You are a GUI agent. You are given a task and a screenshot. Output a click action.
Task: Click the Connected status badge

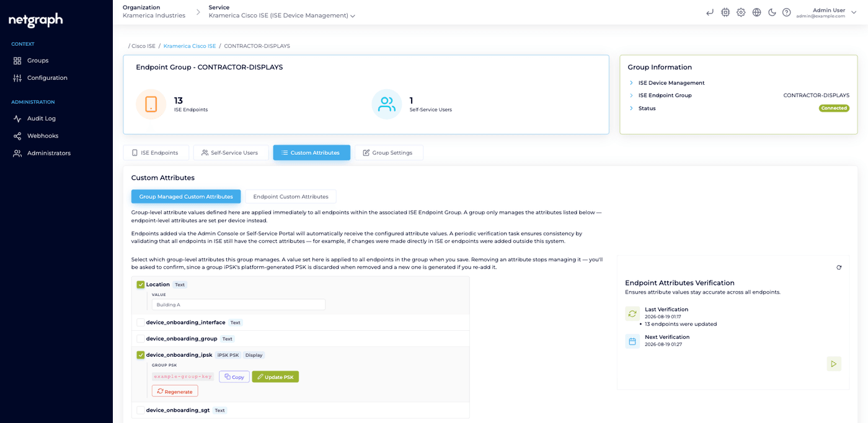834,108
